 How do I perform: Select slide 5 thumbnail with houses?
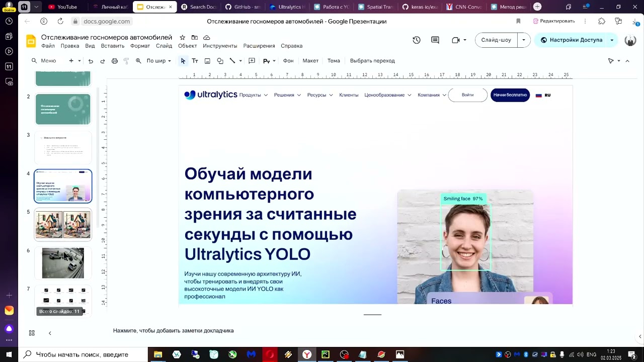click(x=63, y=225)
